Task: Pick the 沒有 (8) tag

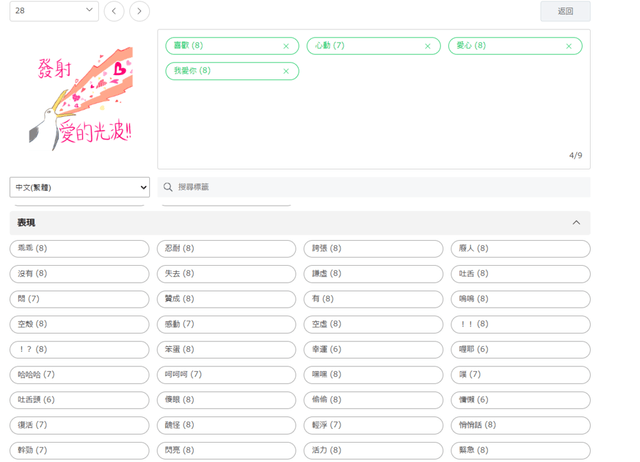Action: (x=80, y=273)
